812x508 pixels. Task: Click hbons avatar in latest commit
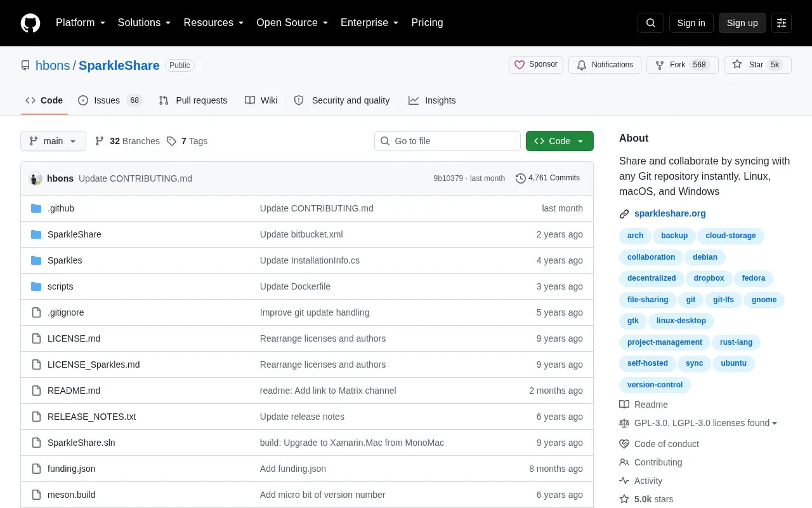pos(36,178)
